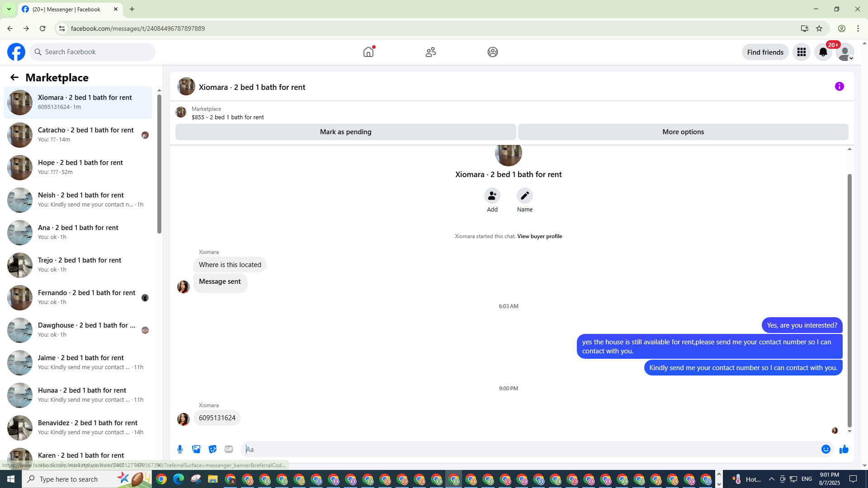Image resolution: width=868 pixels, height=488 pixels.
Task: Open the Windows notification center
Action: 853,479
